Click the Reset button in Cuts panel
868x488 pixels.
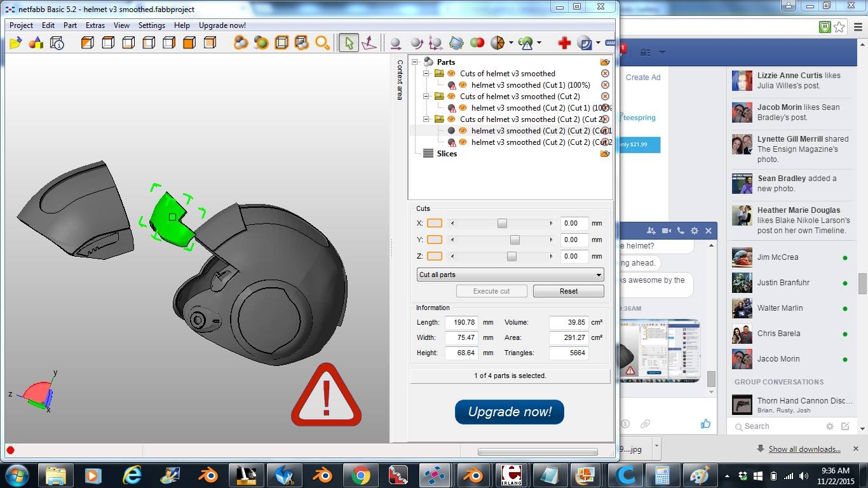[x=569, y=291]
